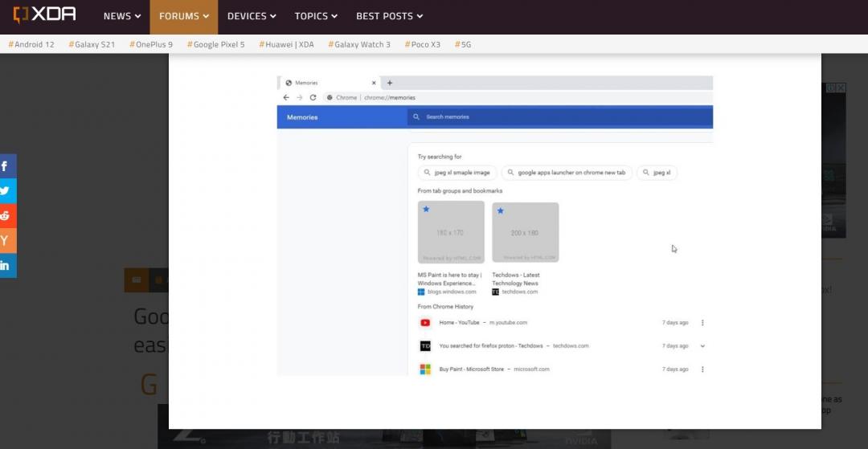Open the FORUMS dropdown menu
Screen dimensions: 868x449
183,16
